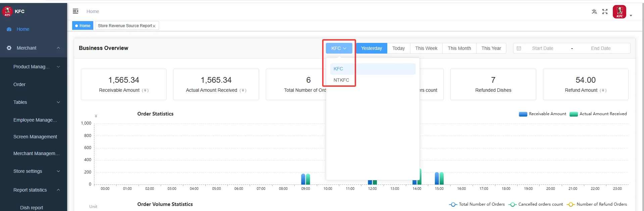This screenshot has height=211, width=644.
Task: Toggle Receivable Amount legend series
Action: tap(542, 114)
